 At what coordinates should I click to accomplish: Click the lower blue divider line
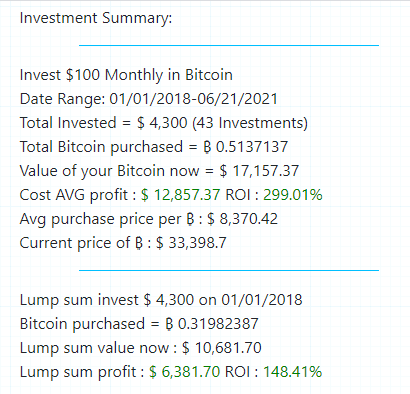229,270
